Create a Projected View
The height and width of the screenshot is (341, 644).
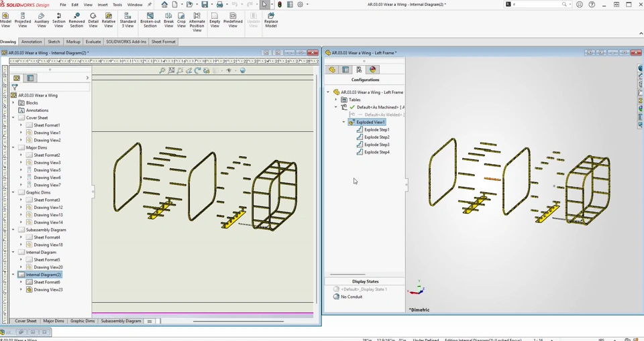(x=23, y=19)
